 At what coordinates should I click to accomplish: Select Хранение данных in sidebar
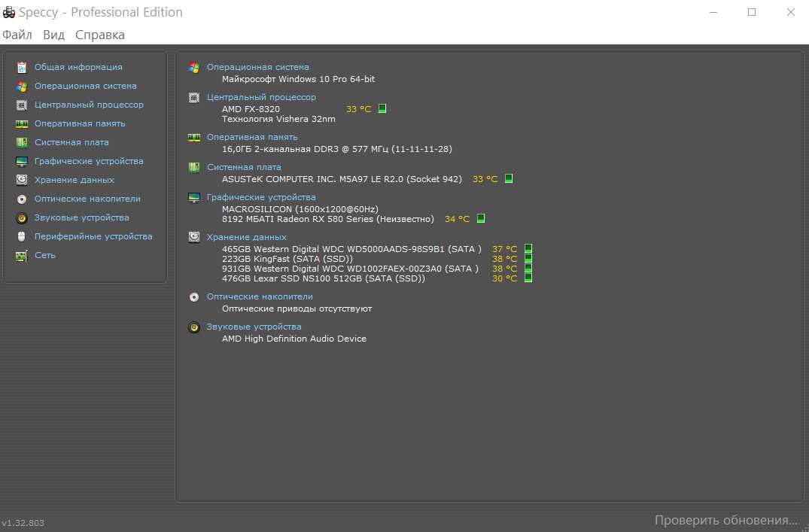75,180
